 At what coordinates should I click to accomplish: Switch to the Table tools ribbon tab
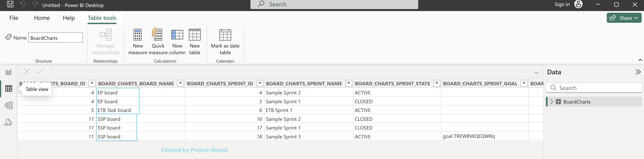(x=102, y=18)
